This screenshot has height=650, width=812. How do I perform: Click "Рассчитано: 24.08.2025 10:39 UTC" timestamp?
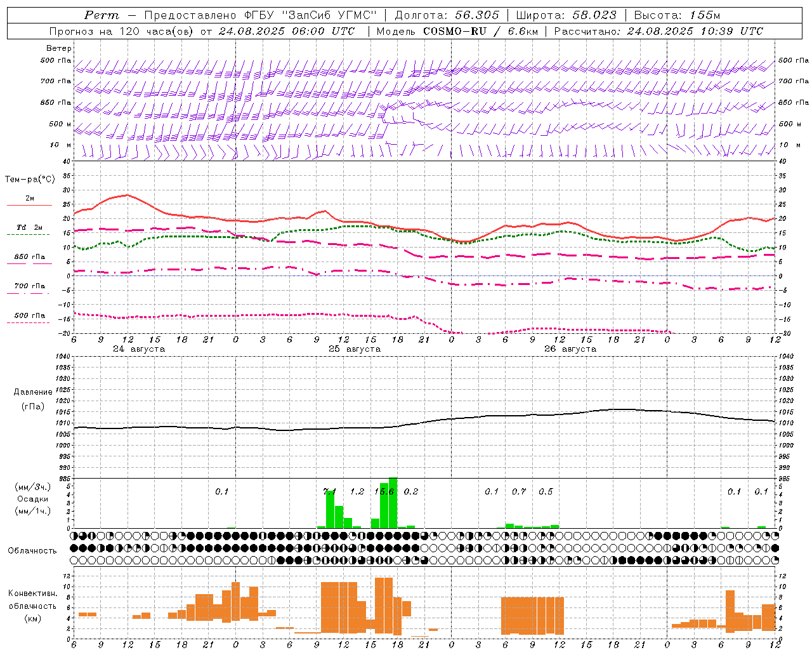(x=658, y=31)
